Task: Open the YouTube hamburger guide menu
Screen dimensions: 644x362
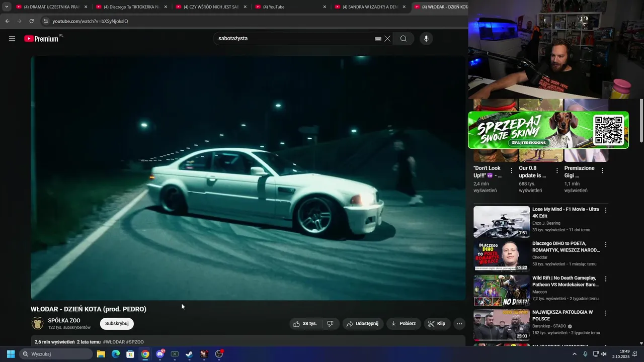Action: click(x=12, y=38)
